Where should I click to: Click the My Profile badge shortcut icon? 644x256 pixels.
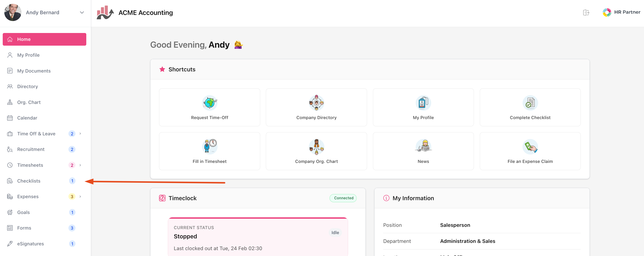point(423,103)
